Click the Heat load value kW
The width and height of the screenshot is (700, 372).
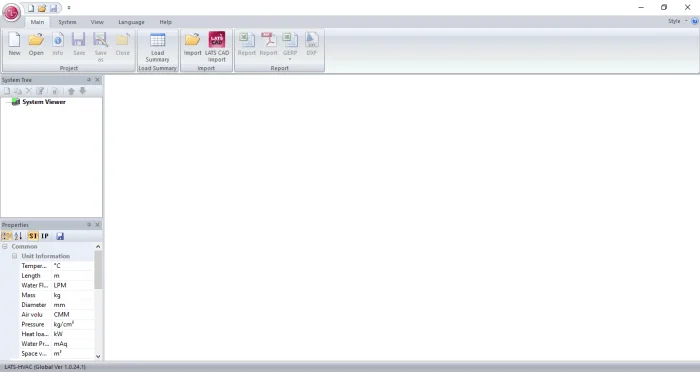coord(73,334)
